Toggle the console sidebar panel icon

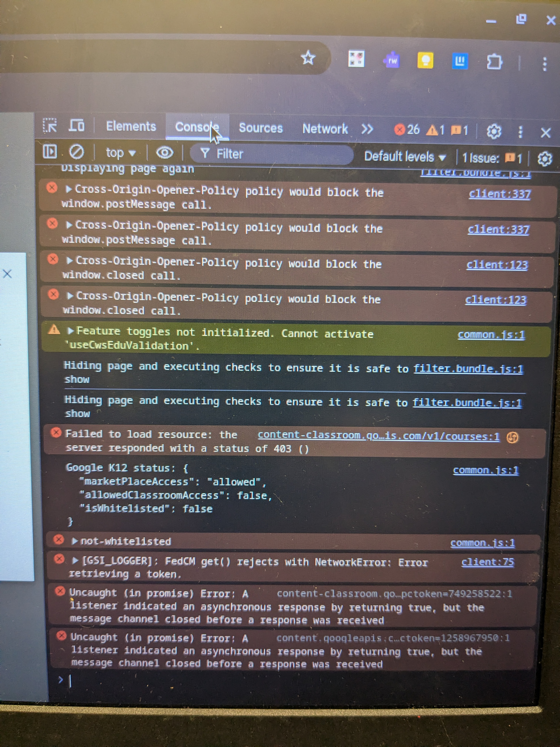tap(50, 152)
